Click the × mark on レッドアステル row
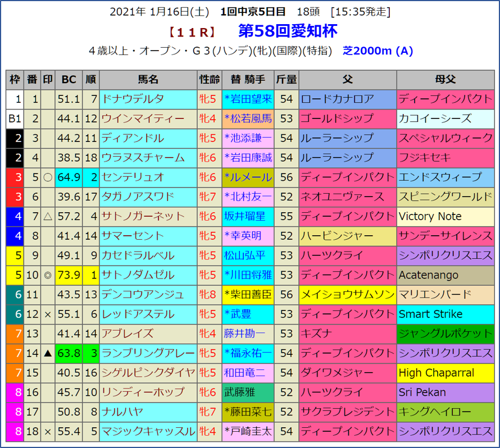The height and width of the screenshot is (448, 500). pos(48,314)
